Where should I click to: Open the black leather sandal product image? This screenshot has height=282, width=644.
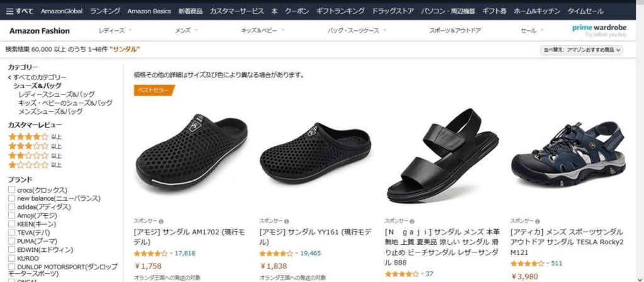tap(443, 156)
